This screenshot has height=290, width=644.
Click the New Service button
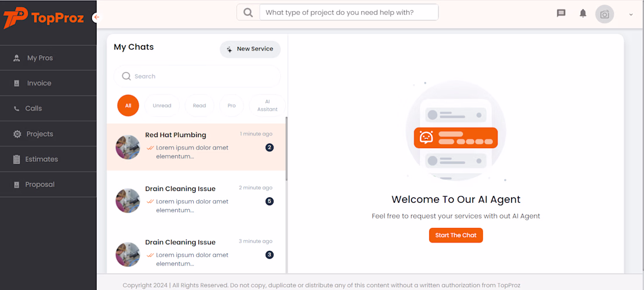click(250, 49)
